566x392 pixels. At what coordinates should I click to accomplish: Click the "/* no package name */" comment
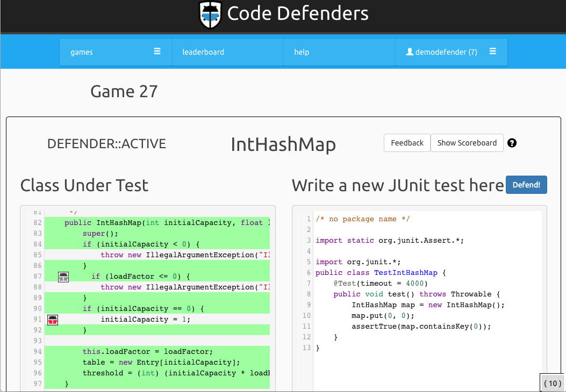point(363,219)
